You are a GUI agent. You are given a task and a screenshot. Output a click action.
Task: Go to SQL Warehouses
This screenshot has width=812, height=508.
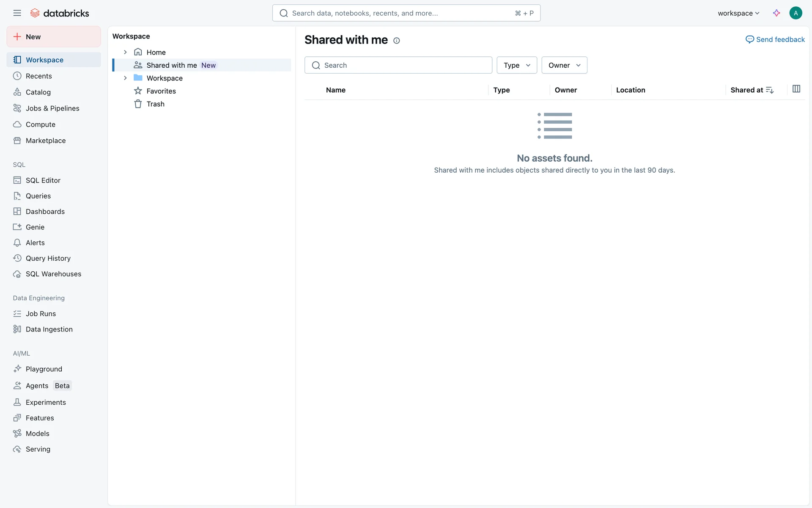(53, 274)
